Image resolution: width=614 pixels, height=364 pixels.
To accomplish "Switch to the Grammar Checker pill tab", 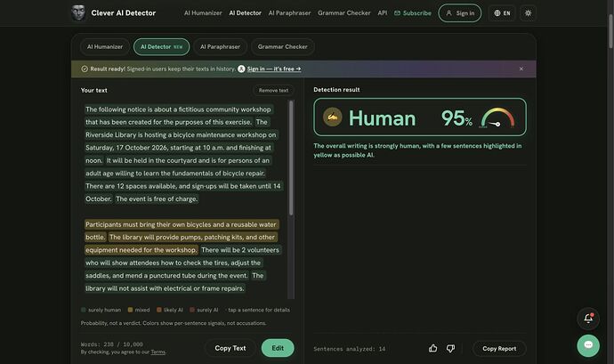I will pos(282,46).
